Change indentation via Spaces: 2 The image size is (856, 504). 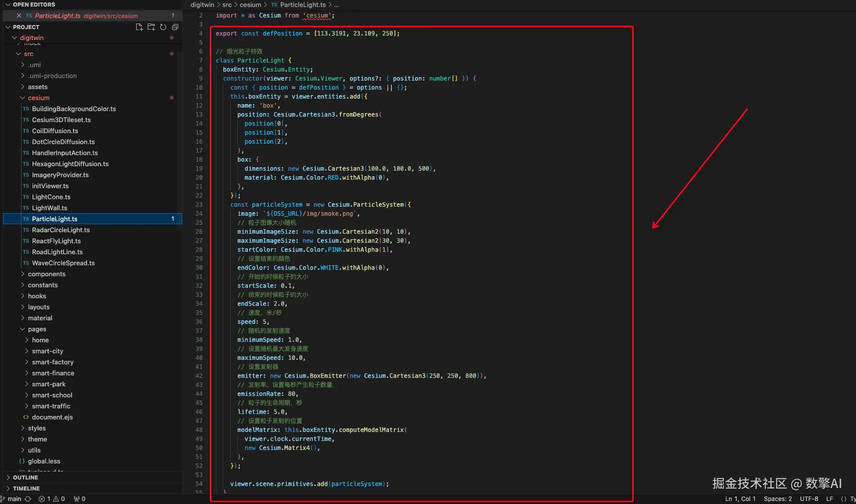tap(778, 499)
